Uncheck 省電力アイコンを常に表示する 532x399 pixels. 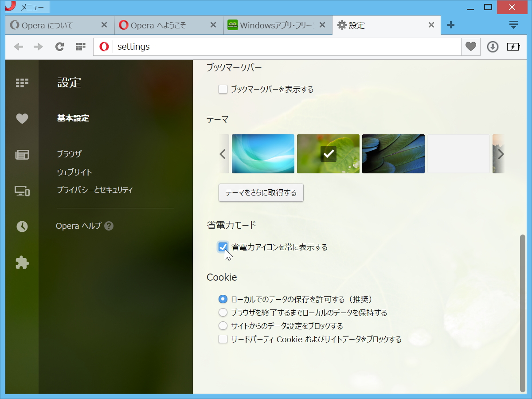(223, 247)
